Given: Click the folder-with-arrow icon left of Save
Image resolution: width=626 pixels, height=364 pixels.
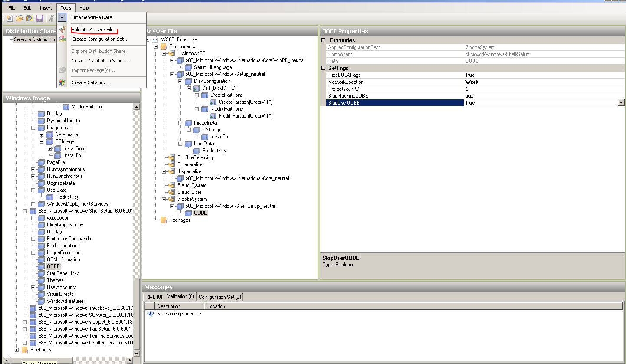Looking at the screenshot, I should click(30, 18).
